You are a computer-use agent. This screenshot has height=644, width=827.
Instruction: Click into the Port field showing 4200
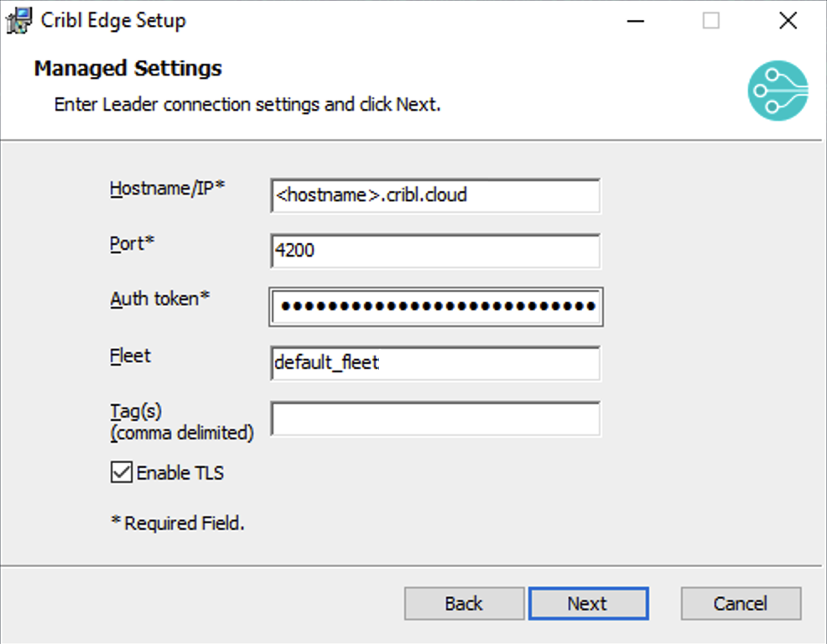435,251
